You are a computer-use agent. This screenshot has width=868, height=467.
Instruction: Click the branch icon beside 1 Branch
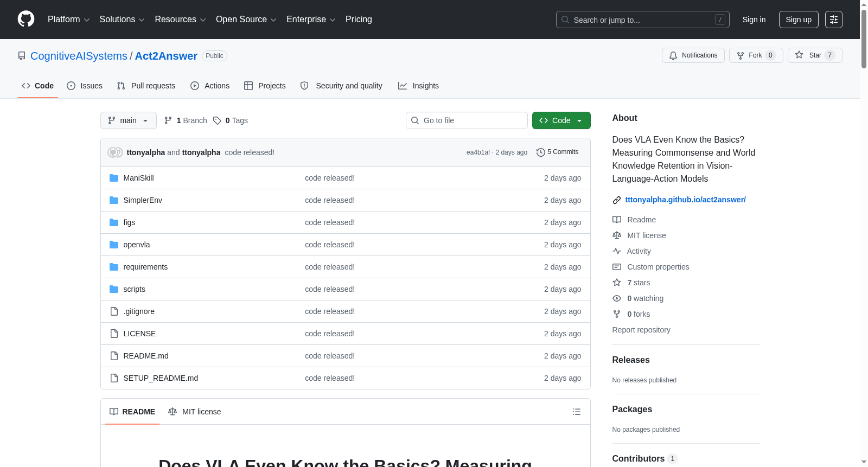coord(168,120)
